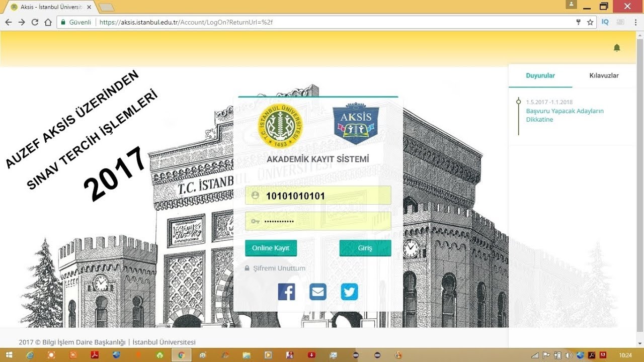This screenshot has width=644, height=362.
Task: Open a new browser tab
Action: pyautogui.click(x=106, y=7)
